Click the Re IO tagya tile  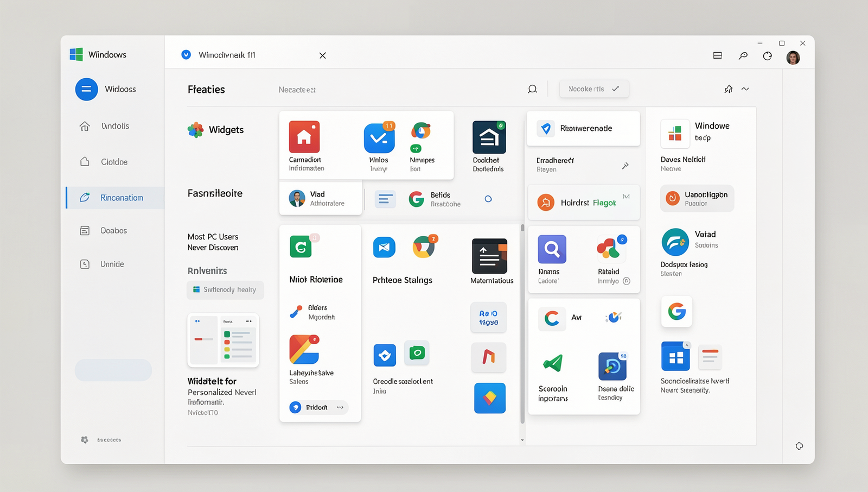point(488,318)
